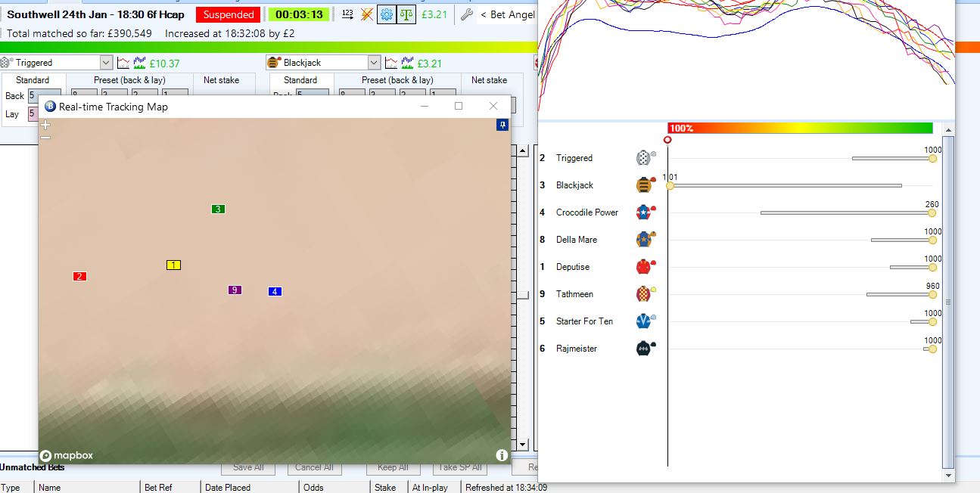This screenshot has height=493, width=980.
Task: Click the Blackjack 1.01 slider handle
Action: point(670,185)
